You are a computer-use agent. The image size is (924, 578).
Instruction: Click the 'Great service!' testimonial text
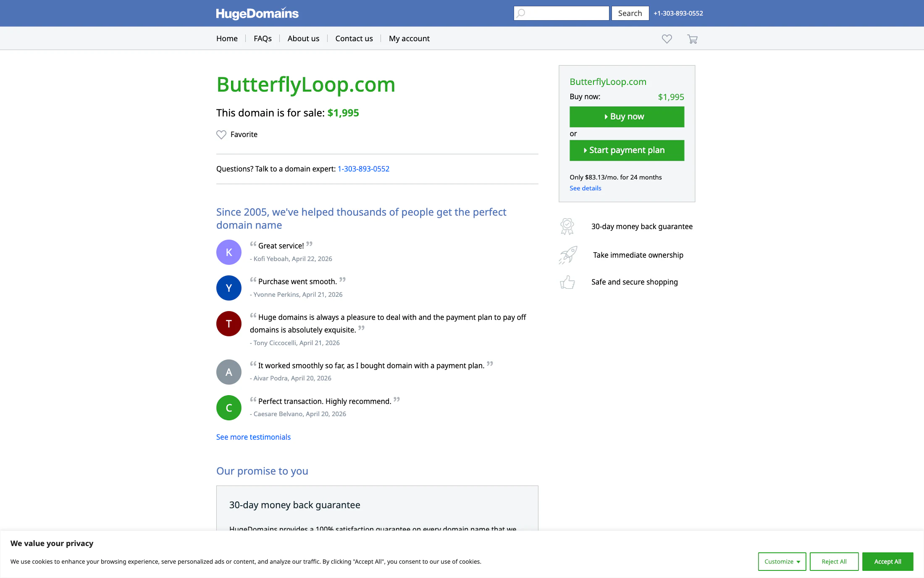tap(281, 246)
